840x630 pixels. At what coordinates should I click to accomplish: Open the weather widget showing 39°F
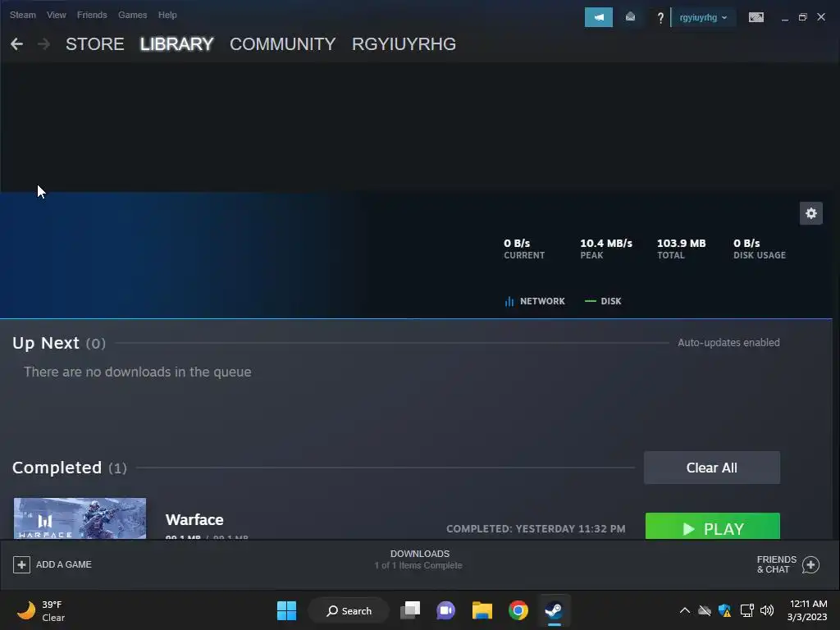[x=41, y=610]
